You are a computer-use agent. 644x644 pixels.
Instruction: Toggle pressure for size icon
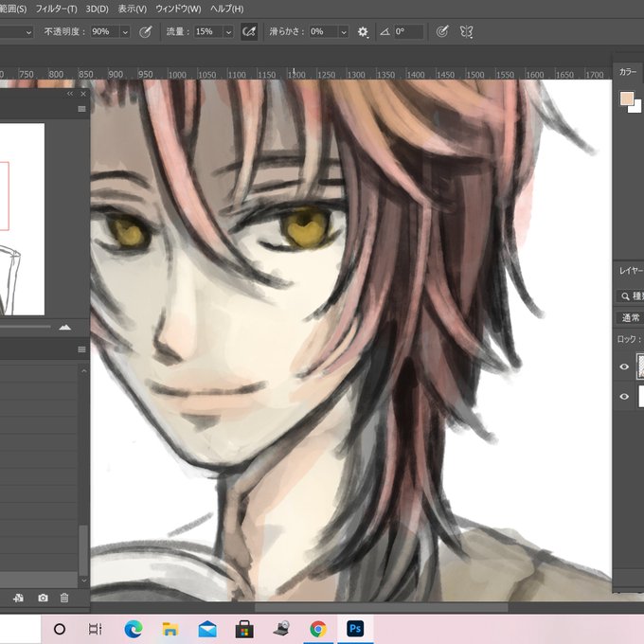point(442,31)
